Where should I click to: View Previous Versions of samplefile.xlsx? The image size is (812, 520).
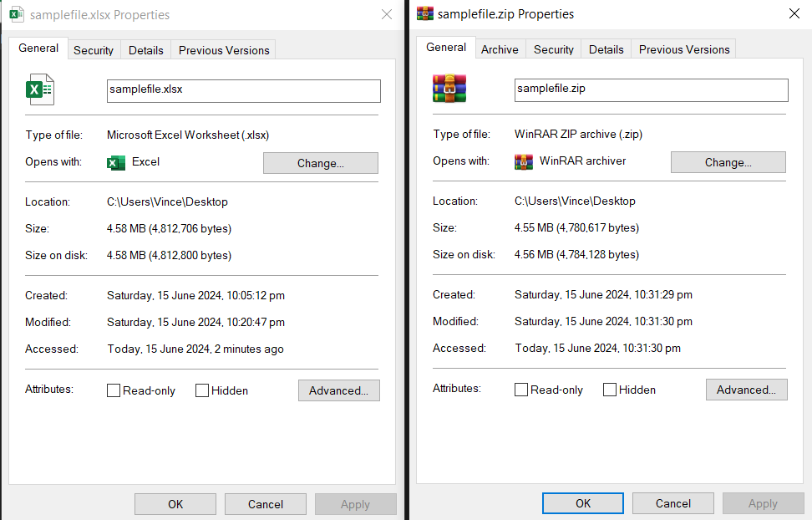coord(223,49)
